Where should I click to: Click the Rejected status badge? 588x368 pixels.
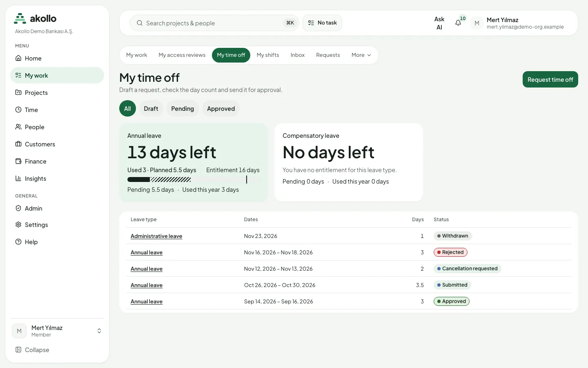point(450,252)
